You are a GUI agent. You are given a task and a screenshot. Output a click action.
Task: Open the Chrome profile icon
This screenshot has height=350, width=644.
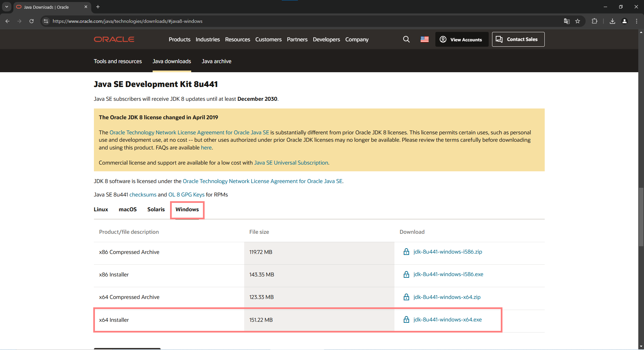pos(625,21)
